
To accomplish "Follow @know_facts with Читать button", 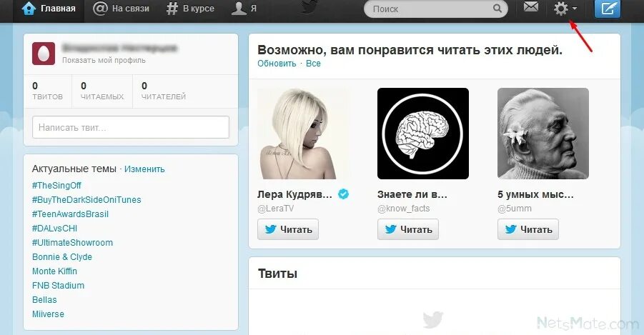I will tap(408, 229).
